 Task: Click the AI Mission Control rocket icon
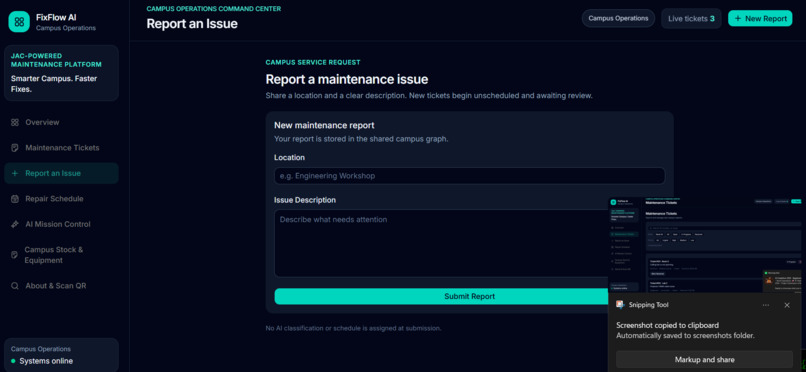pos(15,224)
